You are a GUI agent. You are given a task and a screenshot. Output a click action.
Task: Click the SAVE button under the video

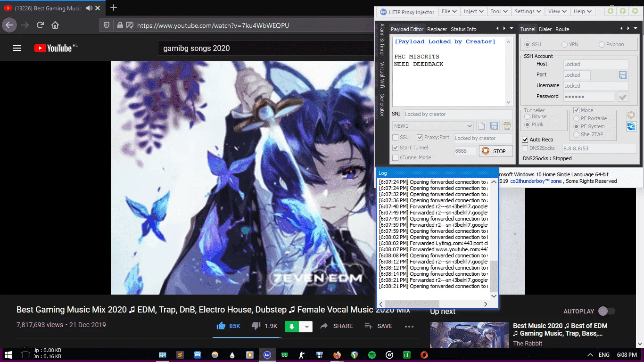point(379,326)
